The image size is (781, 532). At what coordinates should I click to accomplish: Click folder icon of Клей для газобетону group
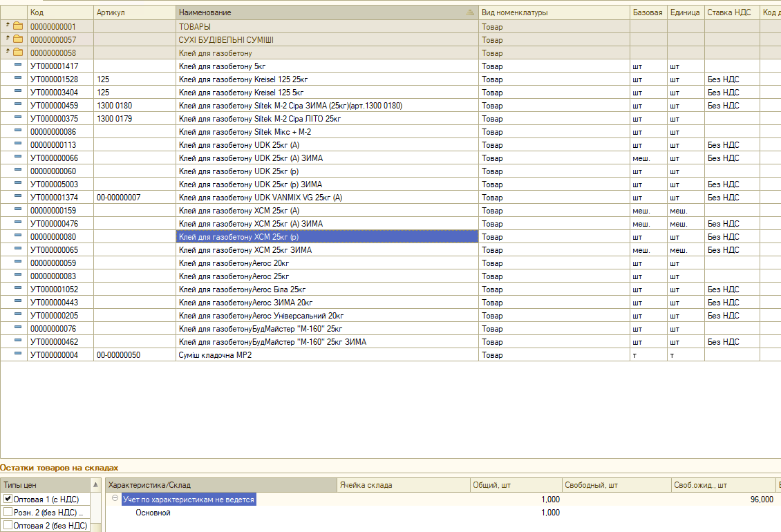point(18,53)
